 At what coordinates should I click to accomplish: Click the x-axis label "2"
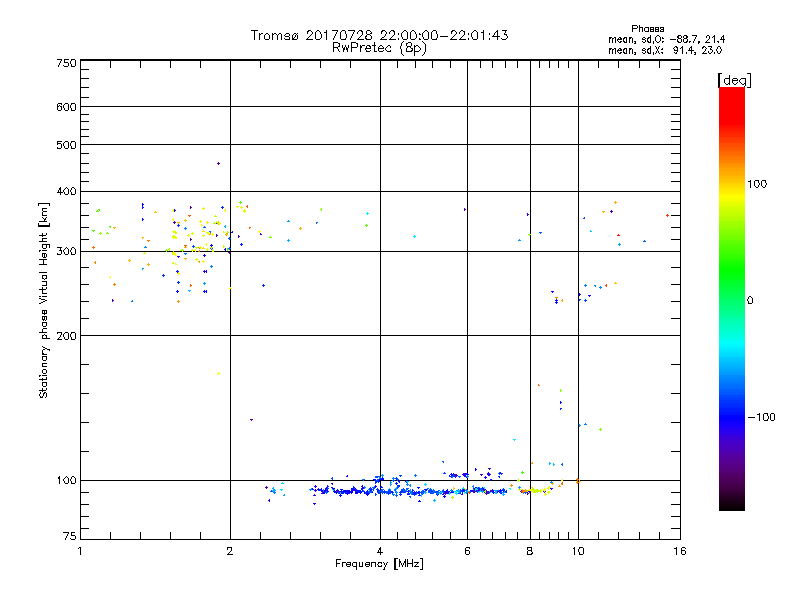click(230, 551)
